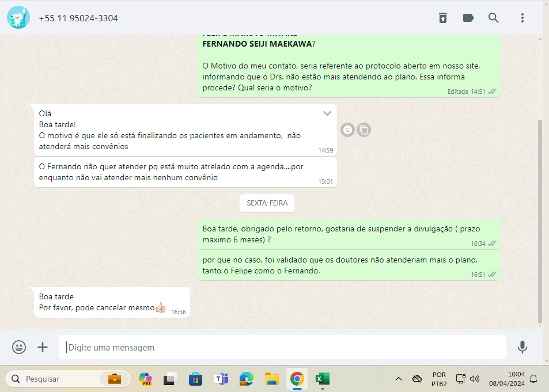Click the 'Digite uma mensagem' input field
Image resolution: width=549 pixels, height=392 pixels.
coord(282,348)
